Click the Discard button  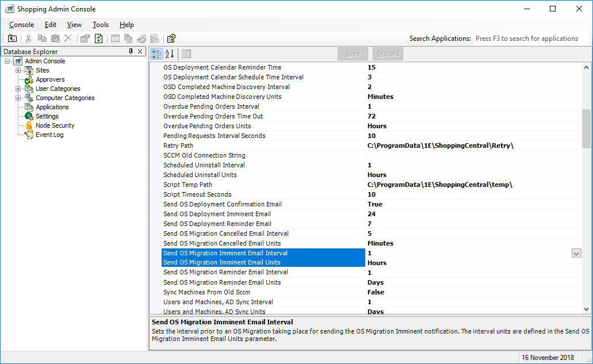click(388, 54)
